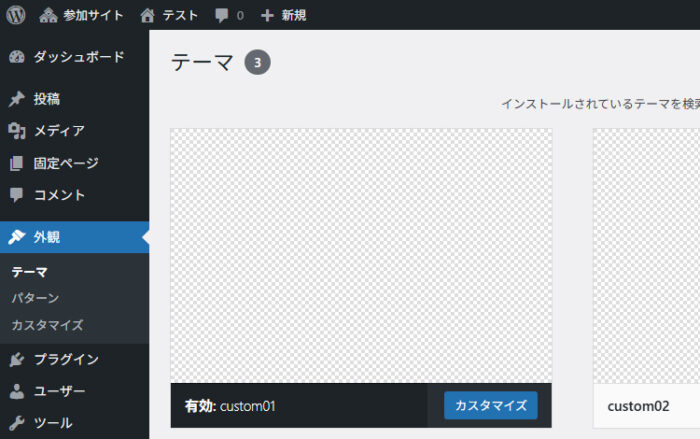Select the custom01 theme thumbnail
The height and width of the screenshot is (439, 700).
[x=361, y=255]
